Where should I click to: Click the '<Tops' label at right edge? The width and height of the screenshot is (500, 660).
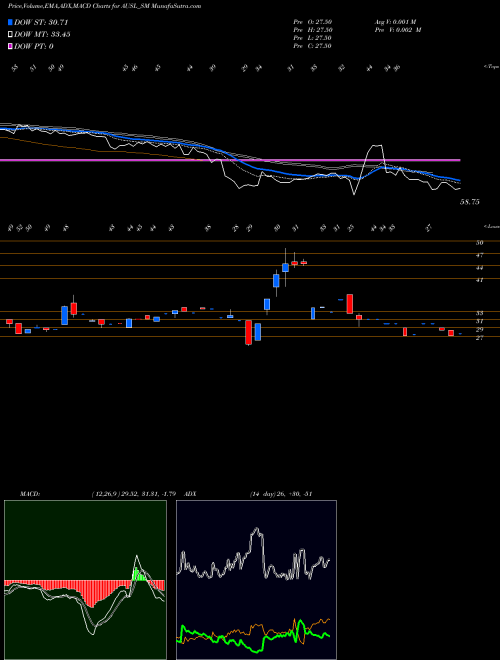492,67
